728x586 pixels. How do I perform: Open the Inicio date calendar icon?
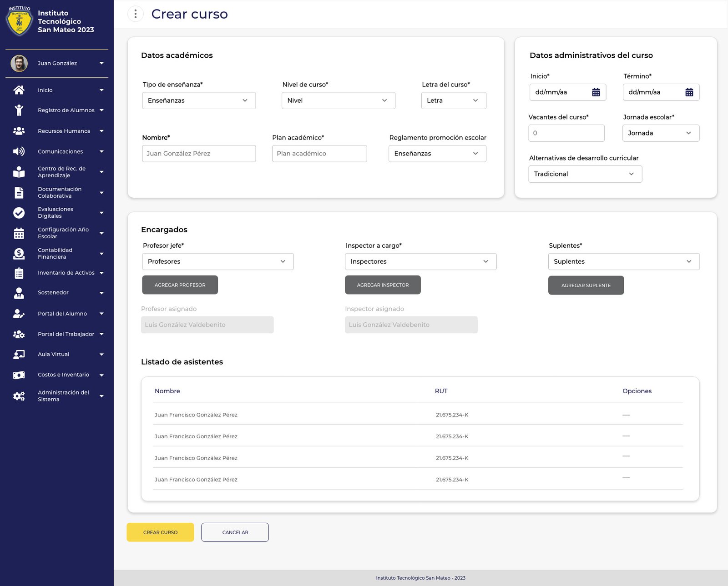tap(596, 92)
